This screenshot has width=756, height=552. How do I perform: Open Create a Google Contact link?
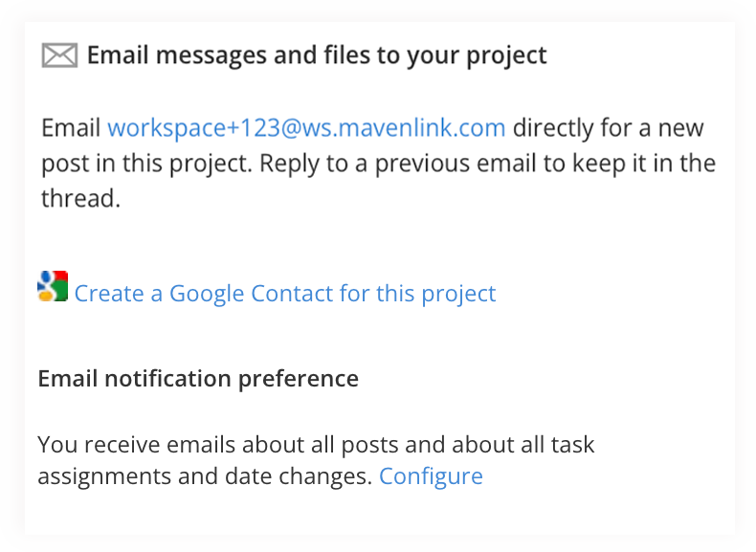click(284, 294)
